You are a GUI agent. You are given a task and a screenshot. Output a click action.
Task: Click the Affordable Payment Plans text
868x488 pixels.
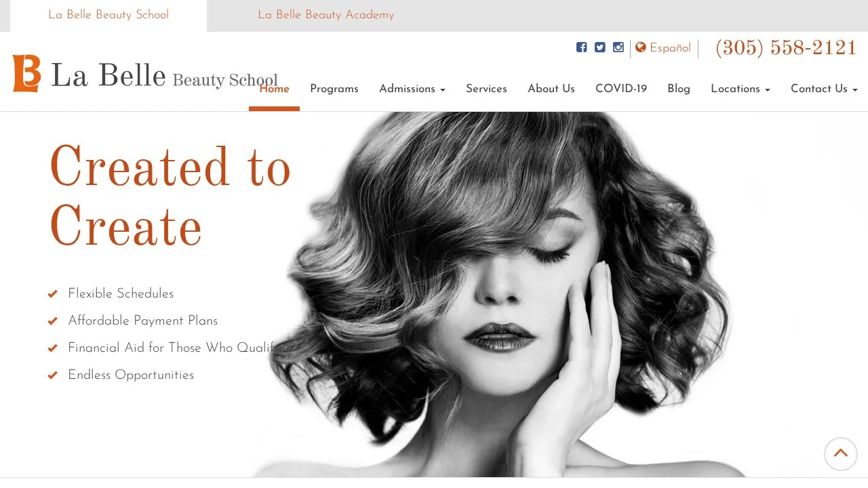click(142, 321)
